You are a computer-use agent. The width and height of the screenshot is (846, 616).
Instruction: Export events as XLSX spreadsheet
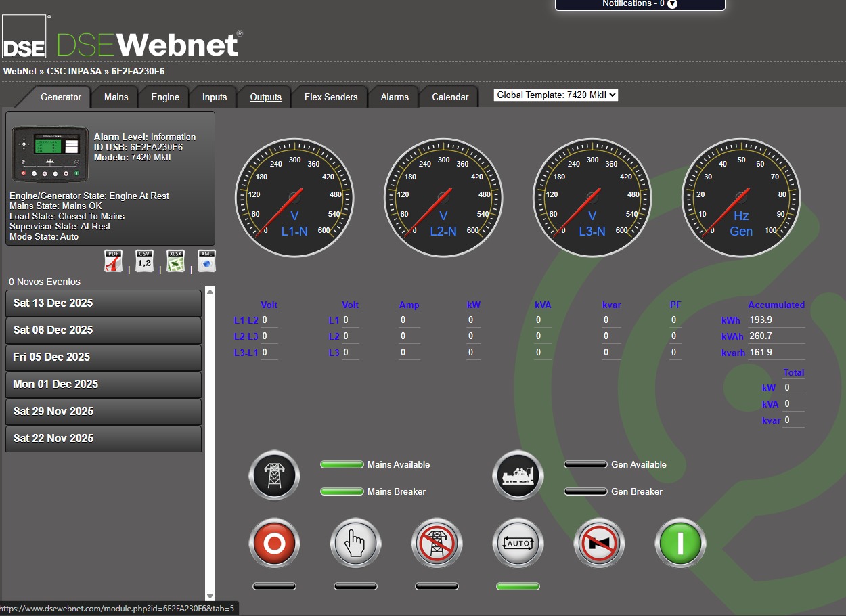pos(175,261)
